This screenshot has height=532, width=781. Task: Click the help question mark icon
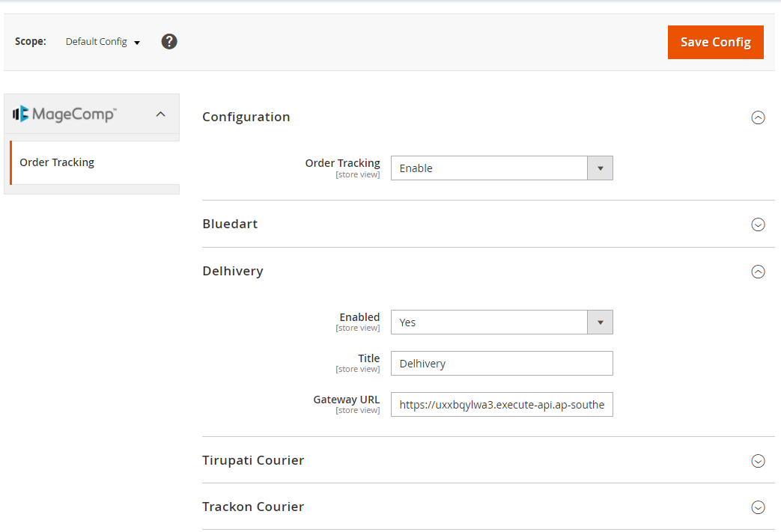168,41
